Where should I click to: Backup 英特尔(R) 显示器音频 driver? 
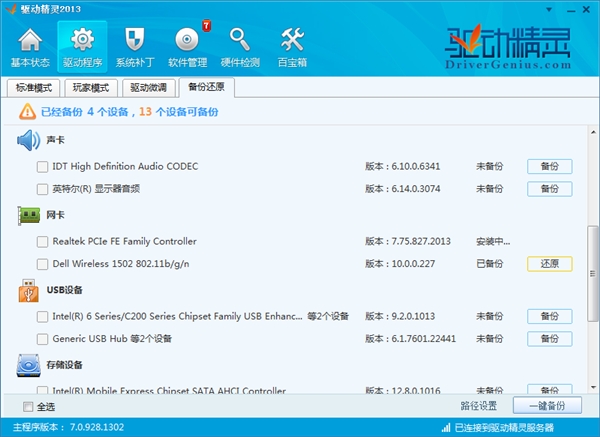(x=549, y=189)
